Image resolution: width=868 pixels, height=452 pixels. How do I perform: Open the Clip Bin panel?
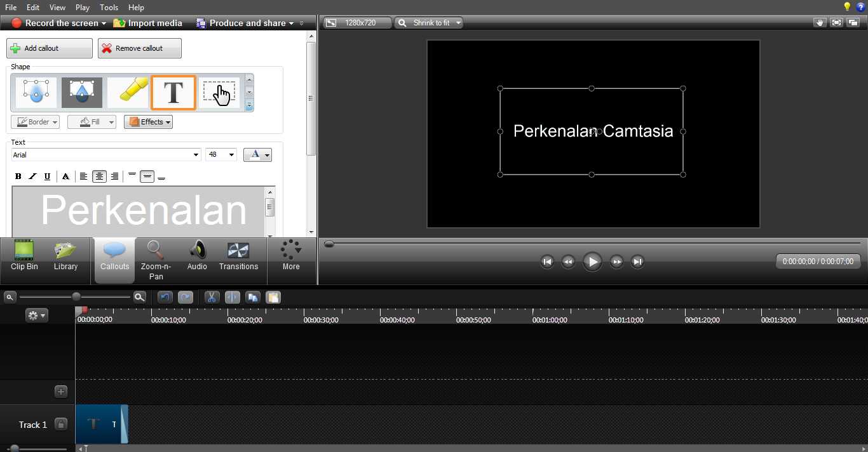click(24, 256)
